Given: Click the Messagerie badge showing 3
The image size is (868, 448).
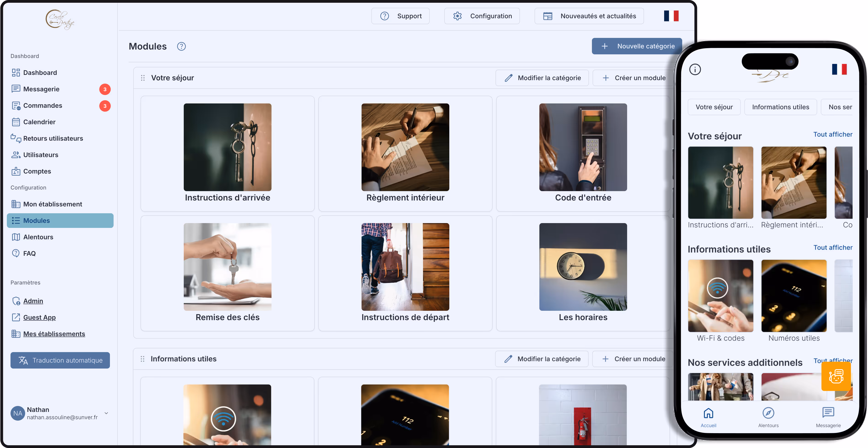Looking at the screenshot, I should pos(105,89).
